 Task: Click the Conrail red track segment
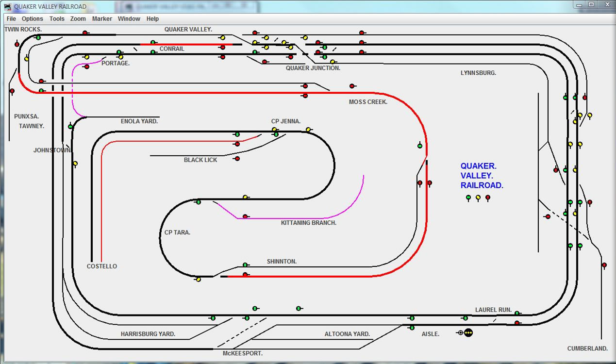tap(187, 44)
